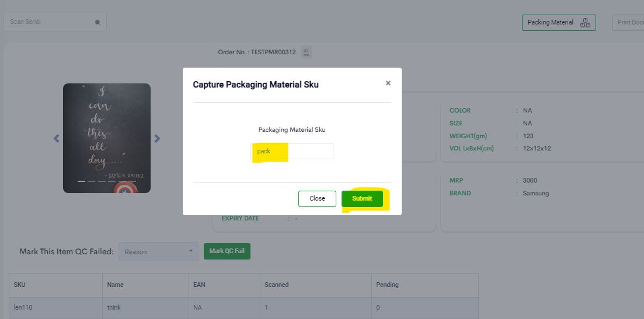644x319 pixels.
Task: Click the EXPIRY DATE label
Action: pyautogui.click(x=241, y=219)
